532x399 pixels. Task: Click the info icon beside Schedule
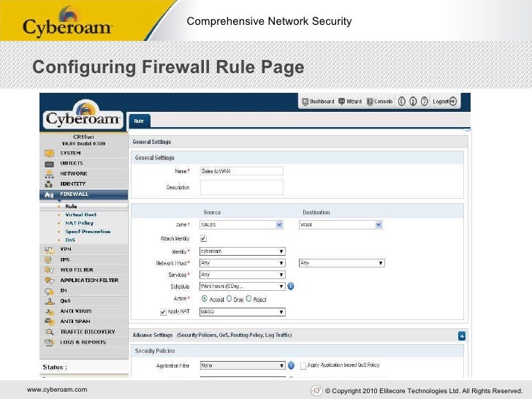coord(291,286)
